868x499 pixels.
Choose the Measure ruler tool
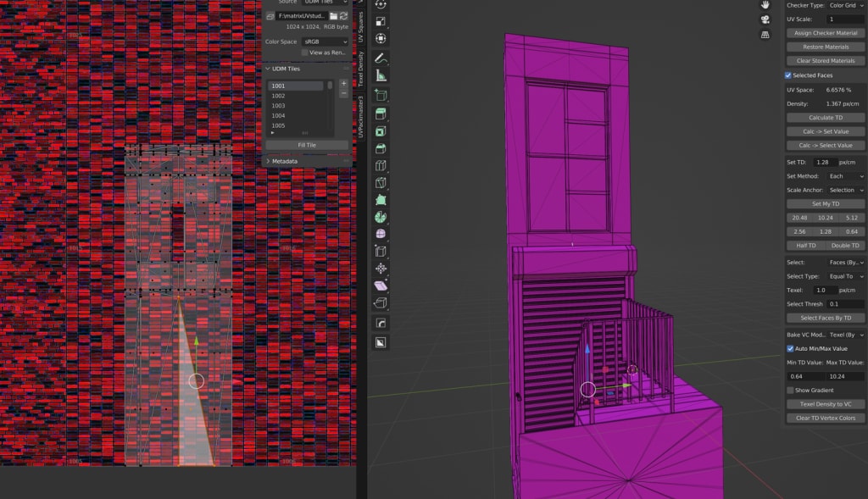[381, 76]
